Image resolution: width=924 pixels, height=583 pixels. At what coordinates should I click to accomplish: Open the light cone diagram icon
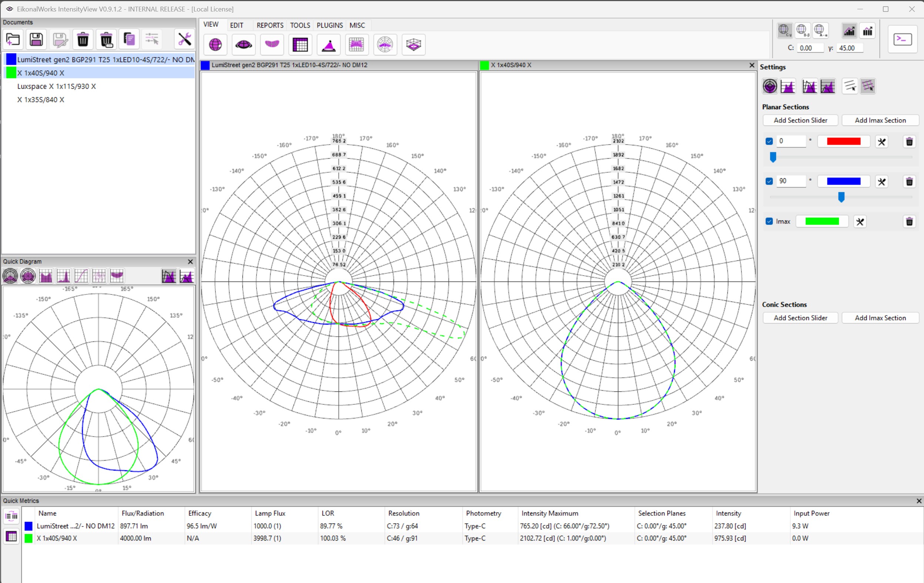328,44
